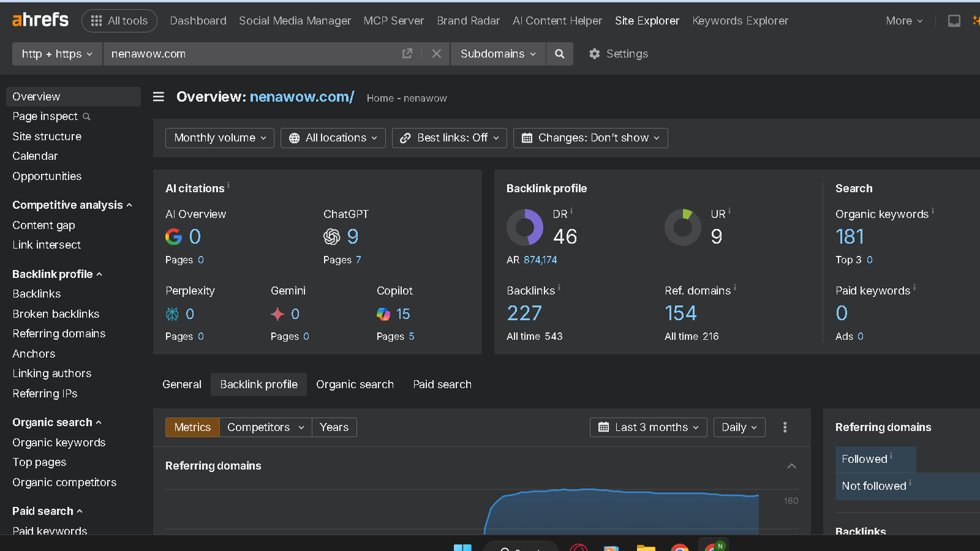Open Keywords Explorer in top menu

coord(740,21)
